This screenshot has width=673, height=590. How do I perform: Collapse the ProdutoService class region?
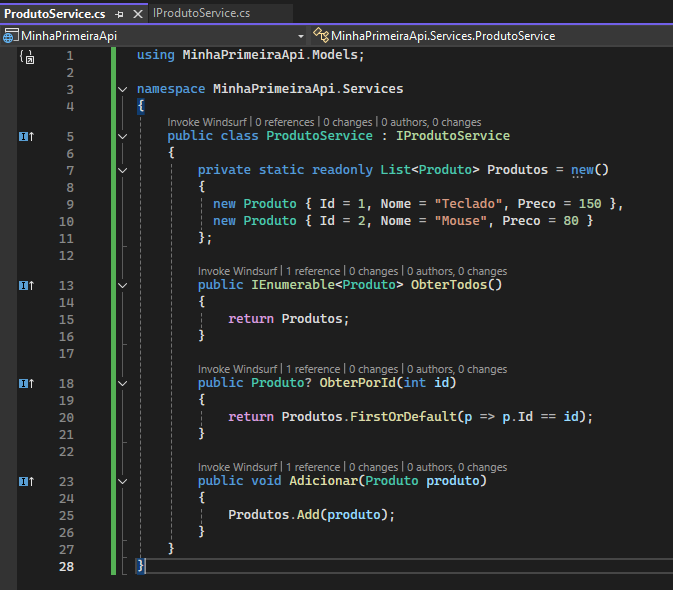point(123,137)
